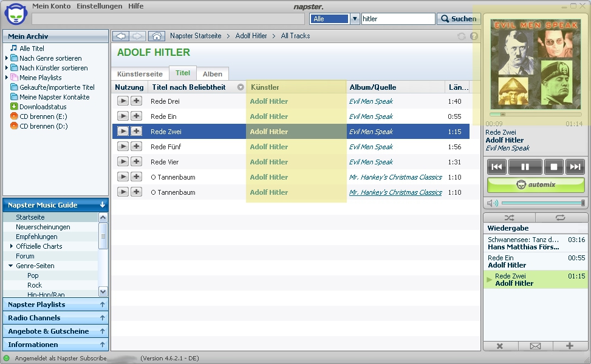Viewport: 591px width, 364px height.
Task: Open Evil Men Speak album for Rede Drei
Action: point(371,101)
